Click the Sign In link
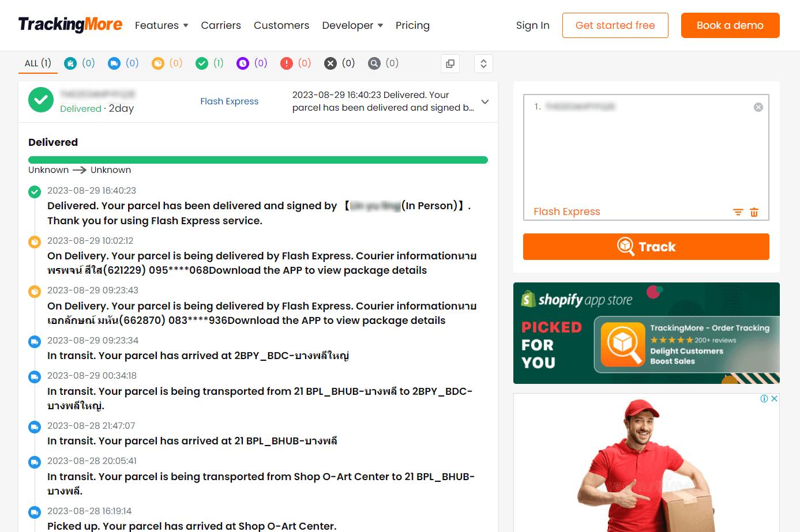The height and width of the screenshot is (532, 800). (532, 25)
